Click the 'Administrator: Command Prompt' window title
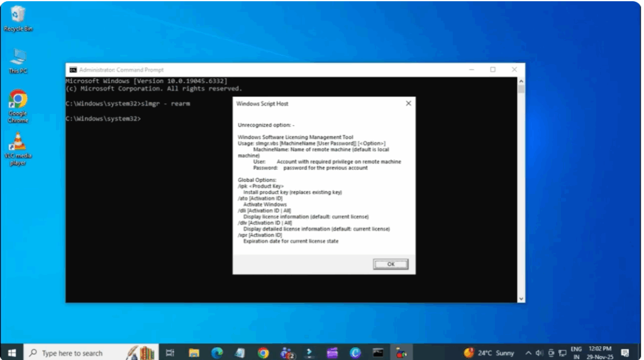 click(121, 70)
